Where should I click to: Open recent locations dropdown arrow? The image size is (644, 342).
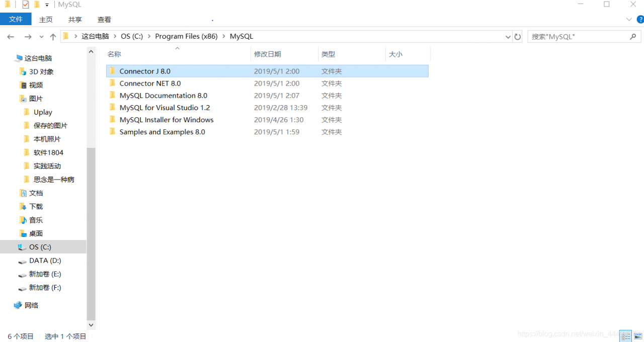(x=41, y=37)
